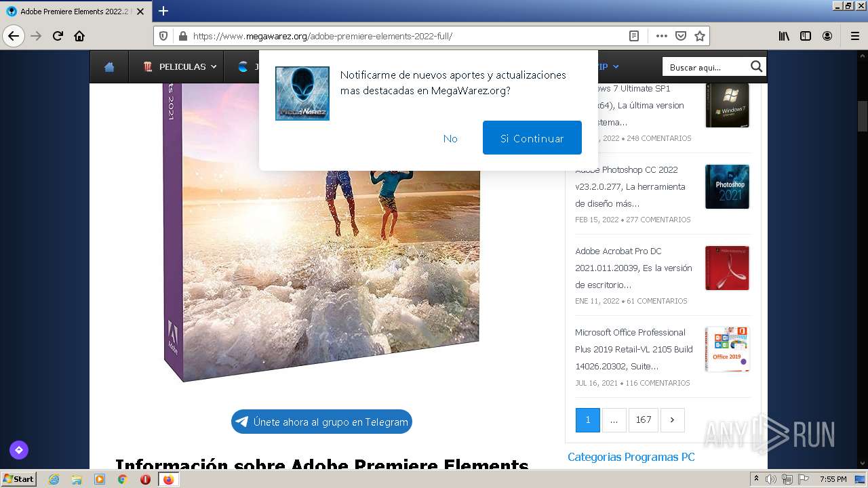Open 248 COMENTARIOS on the Windows 7 post

(659, 138)
